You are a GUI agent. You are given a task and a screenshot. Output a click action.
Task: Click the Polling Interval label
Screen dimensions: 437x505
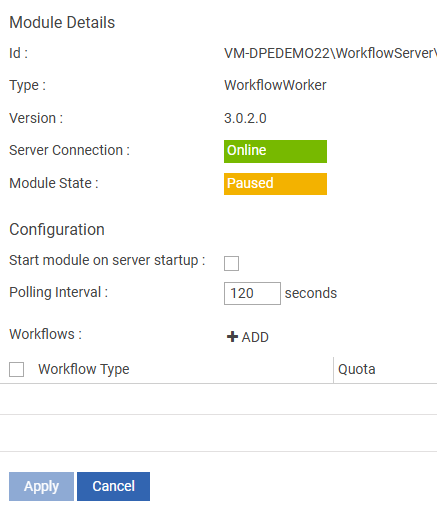(x=58, y=292)
